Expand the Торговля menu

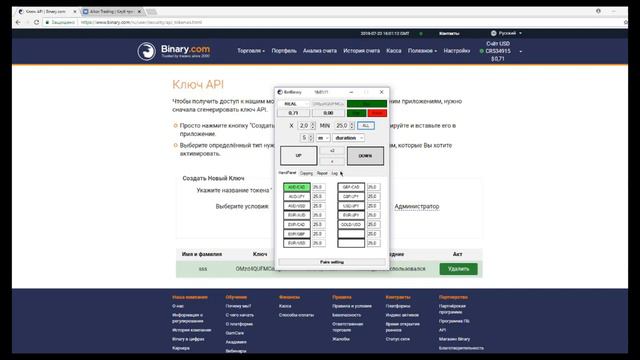[251, 51]
